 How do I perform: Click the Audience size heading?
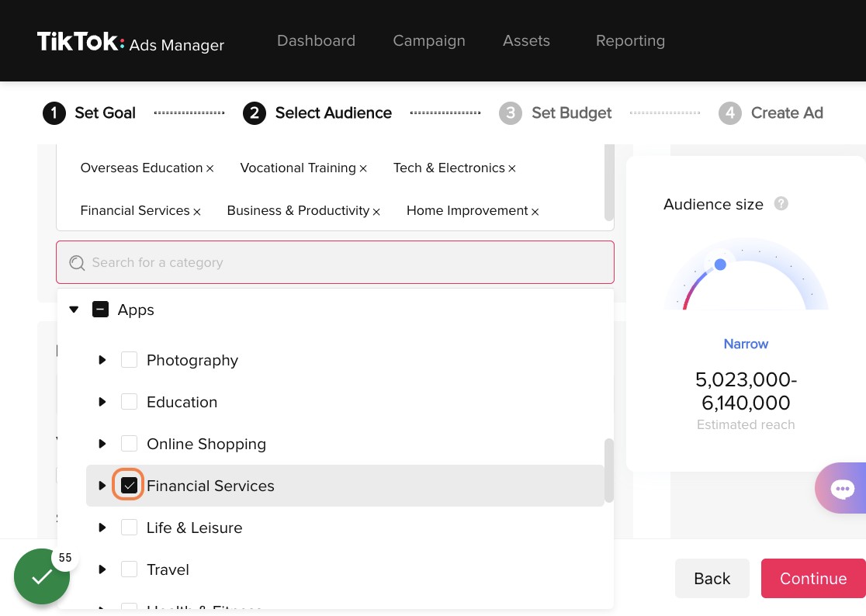[x=713, y=204]
